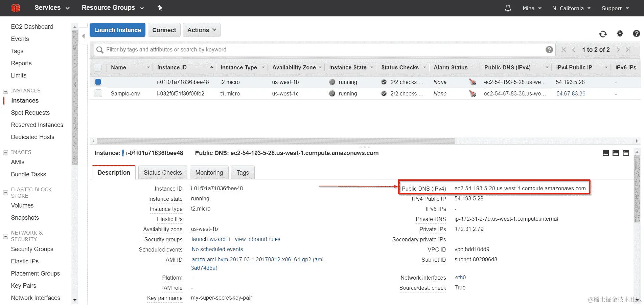This screenshot has height=305, width=644.
Task: Open the help question mark icon
Action: tap(636, 33)
